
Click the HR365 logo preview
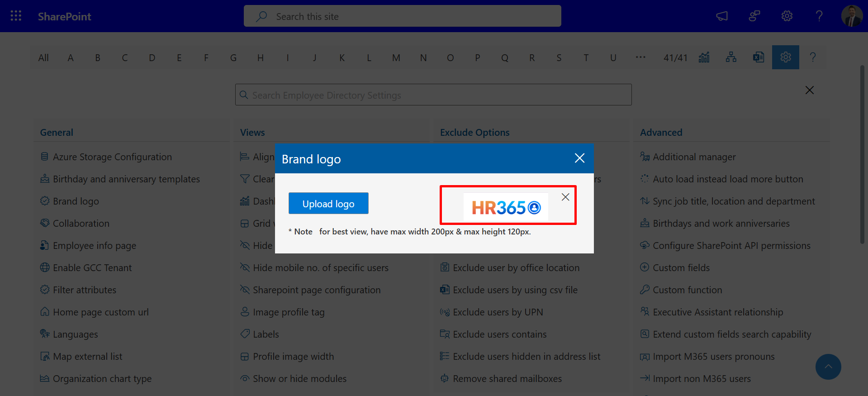(506, 207)
